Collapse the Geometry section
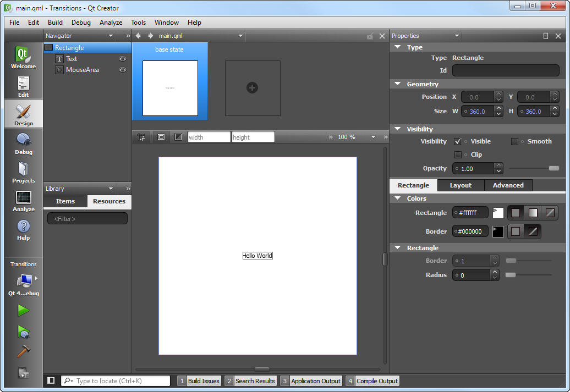 (398, 84)
